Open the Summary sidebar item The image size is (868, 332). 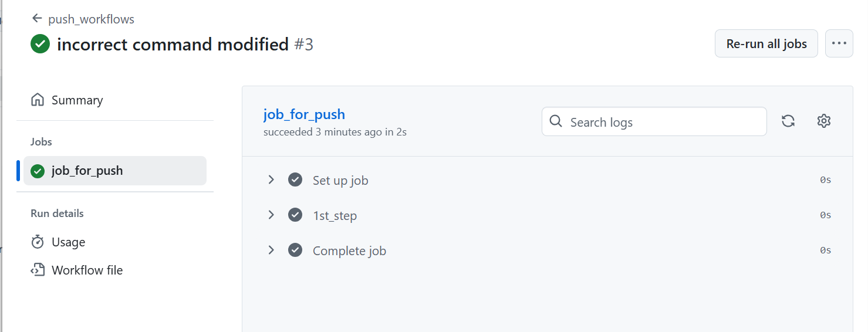coord(77,100)
